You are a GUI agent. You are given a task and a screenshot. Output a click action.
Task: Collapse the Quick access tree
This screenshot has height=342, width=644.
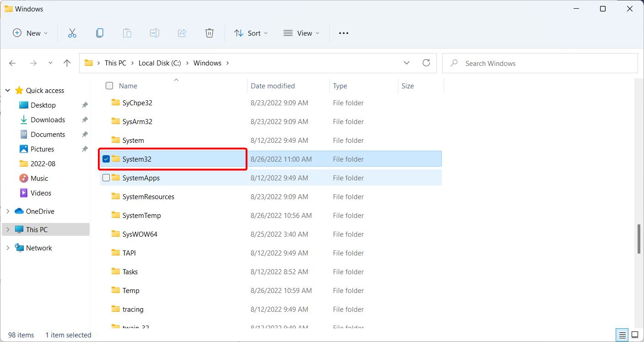click(x=8, y=91)
